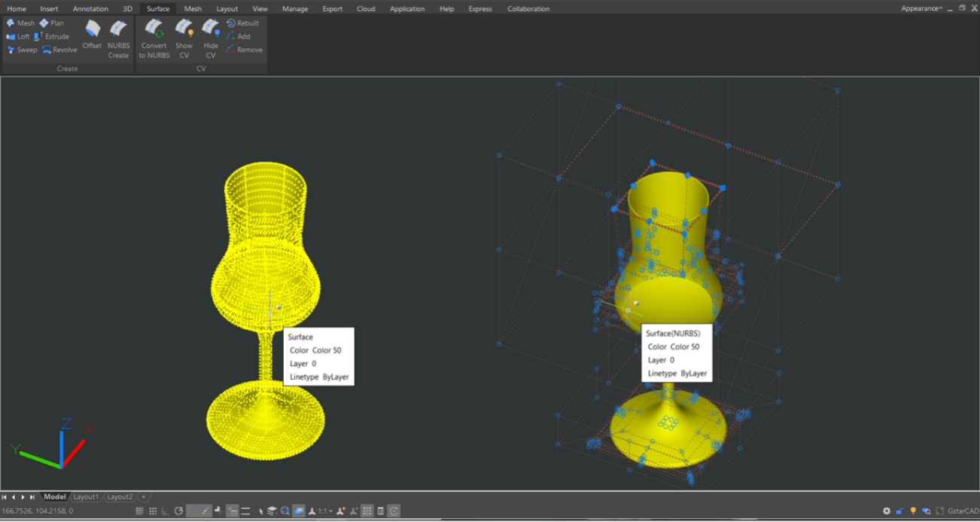This screenshot has height=522, width=980.
Task: Open the Express menu
Action: point(480,8)
